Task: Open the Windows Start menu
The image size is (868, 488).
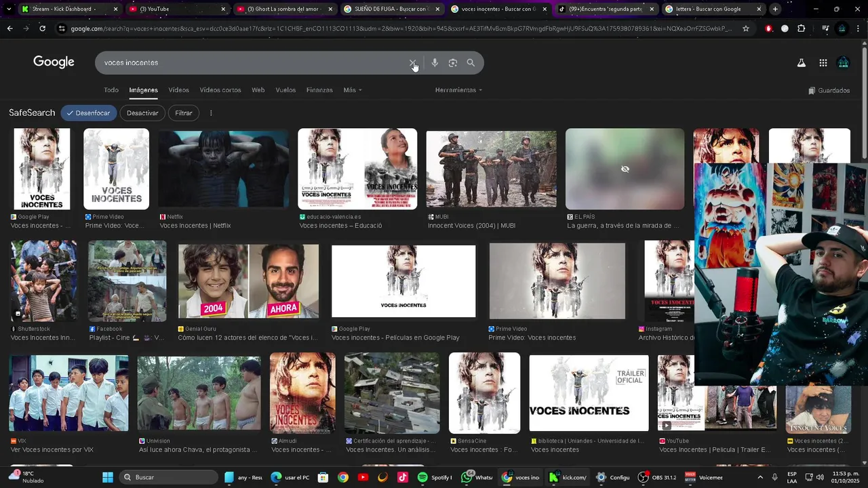Action: (x=108, y=477)
